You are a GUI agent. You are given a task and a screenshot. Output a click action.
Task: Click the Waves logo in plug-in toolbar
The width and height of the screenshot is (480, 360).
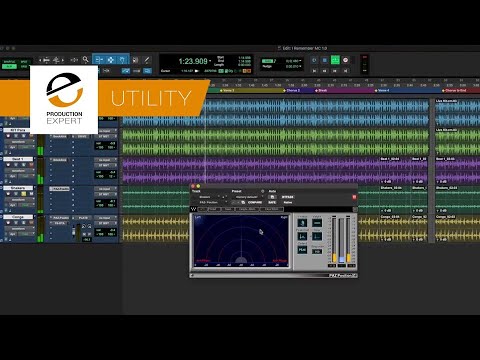point(194,209)
